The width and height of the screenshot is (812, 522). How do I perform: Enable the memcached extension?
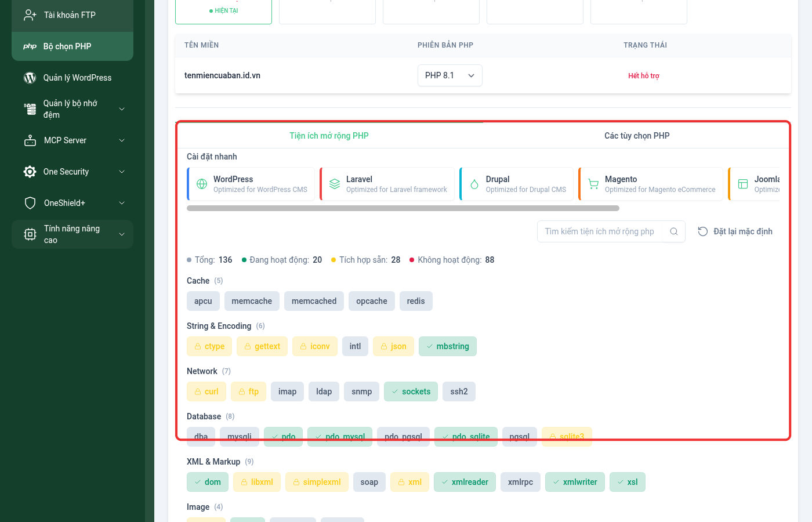[314, 301]
